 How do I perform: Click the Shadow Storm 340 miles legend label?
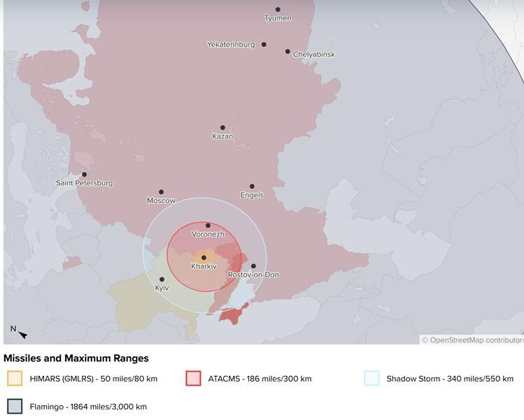point(450,379)
